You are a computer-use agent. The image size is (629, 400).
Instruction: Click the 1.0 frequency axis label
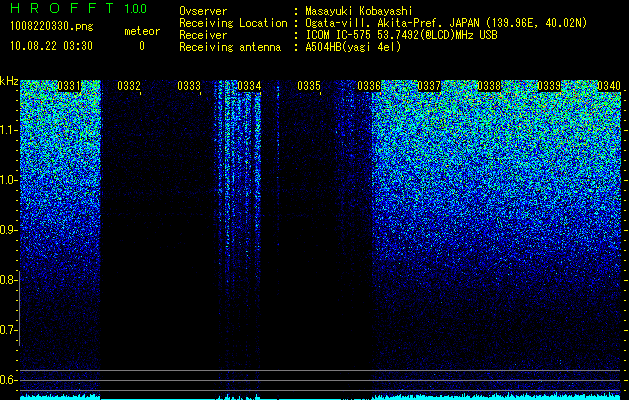8,180
